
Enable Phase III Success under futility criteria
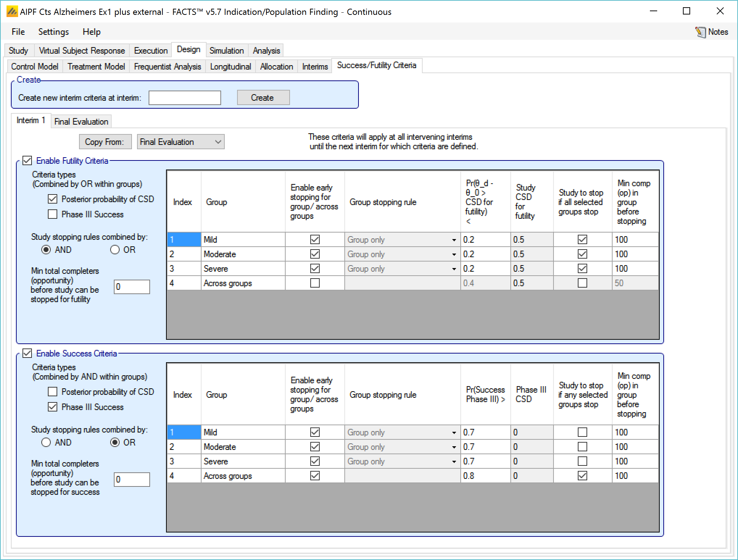pyautogui.click(x=53, y=214)
